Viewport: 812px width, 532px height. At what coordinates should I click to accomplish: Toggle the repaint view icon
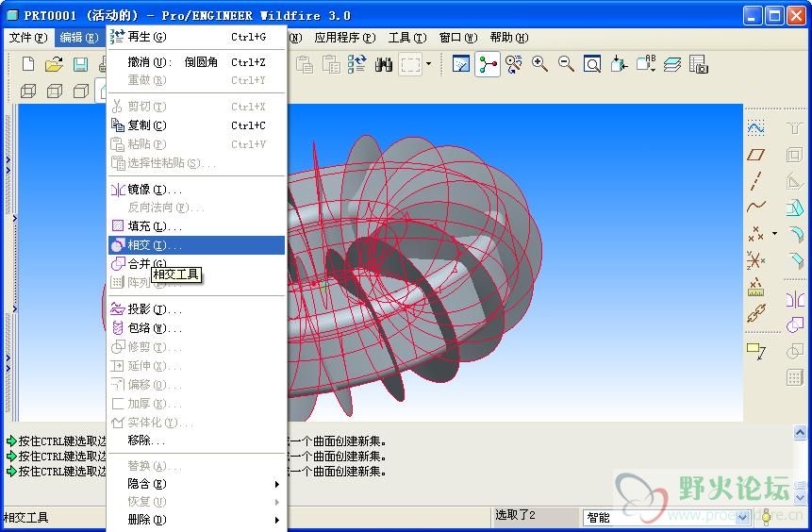461,64
